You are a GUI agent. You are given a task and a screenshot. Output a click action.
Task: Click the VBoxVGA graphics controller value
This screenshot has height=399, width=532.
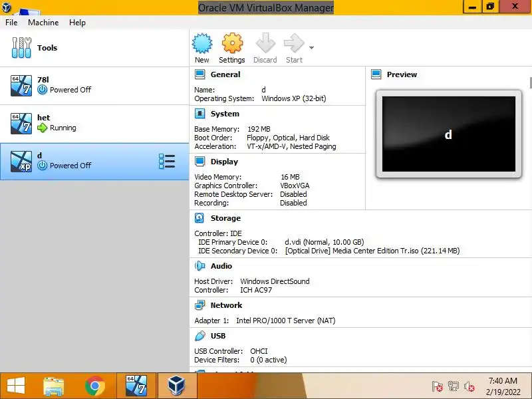coord(295,186)
